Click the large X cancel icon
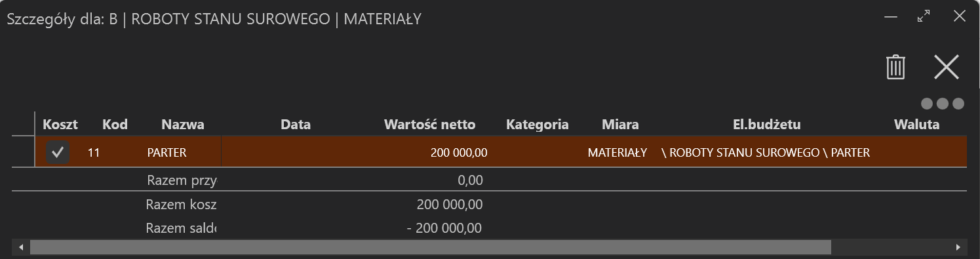 pos(946,68)
